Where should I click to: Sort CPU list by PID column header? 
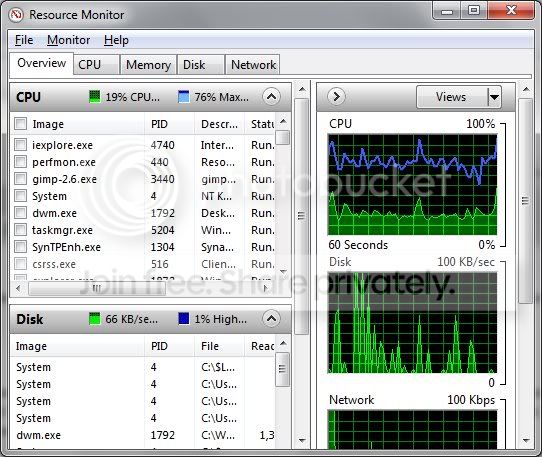point(169,124)
